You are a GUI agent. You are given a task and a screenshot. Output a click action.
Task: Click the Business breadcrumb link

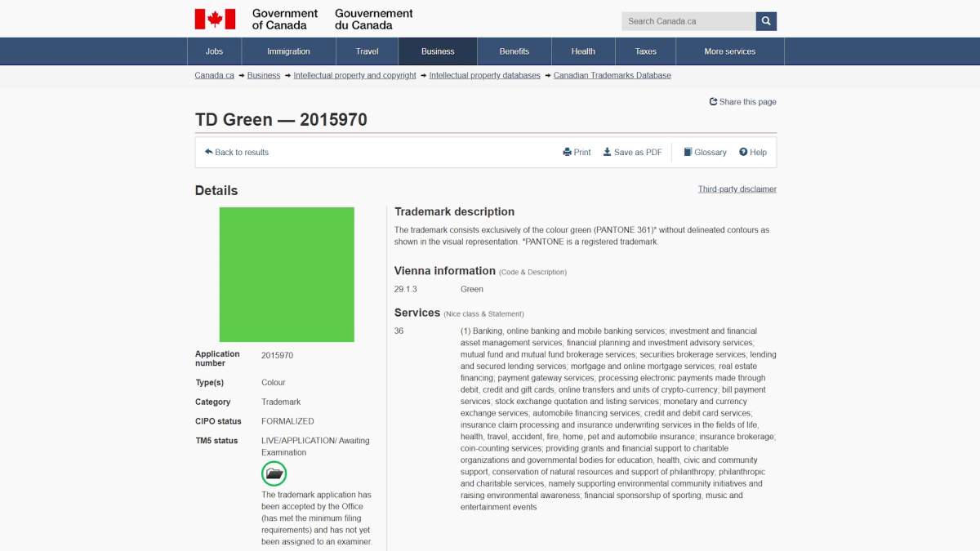pos(264,75)
